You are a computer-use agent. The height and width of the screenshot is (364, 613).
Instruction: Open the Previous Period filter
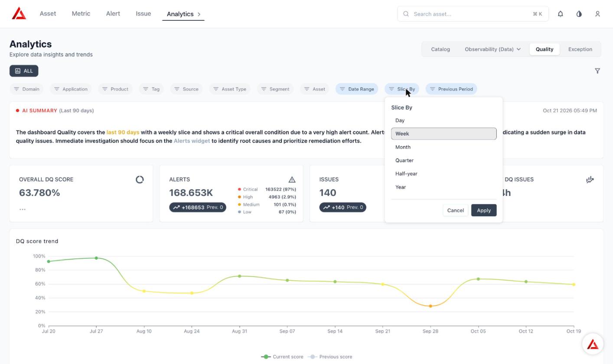(451, 89)
